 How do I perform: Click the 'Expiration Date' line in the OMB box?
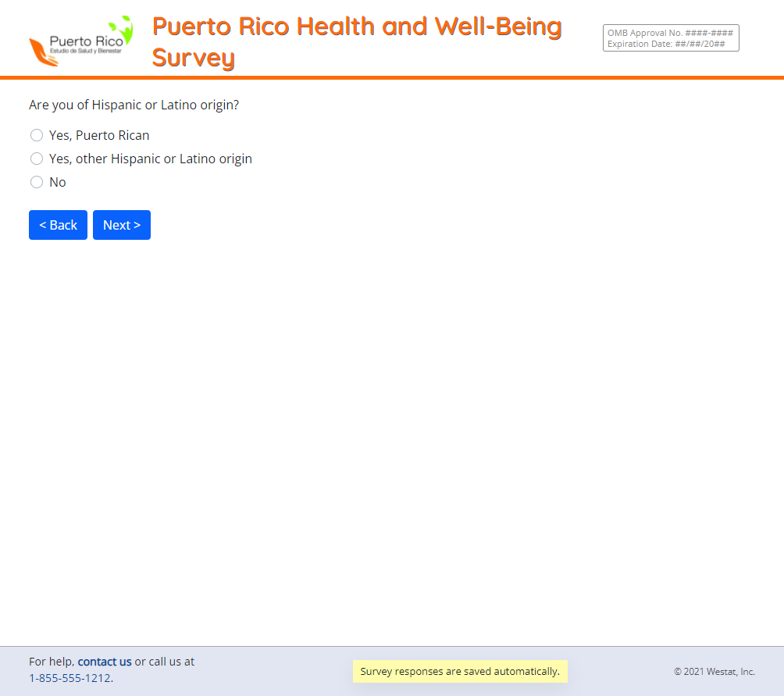pos(666,44)
